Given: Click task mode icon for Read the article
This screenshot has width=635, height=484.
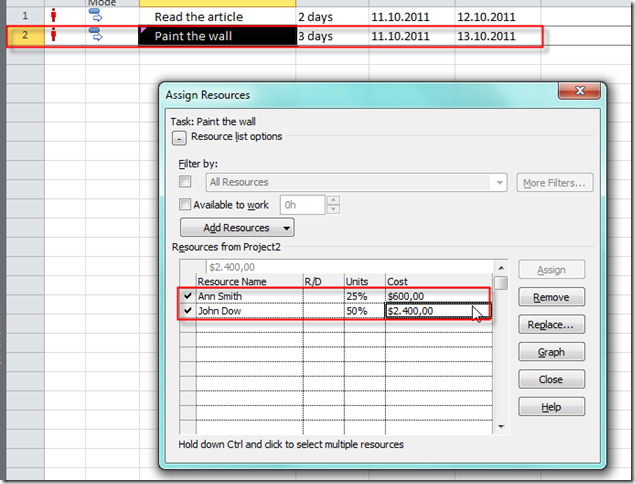Looking at the screenshot, I should pyautogui.click(x=97, y=16).
